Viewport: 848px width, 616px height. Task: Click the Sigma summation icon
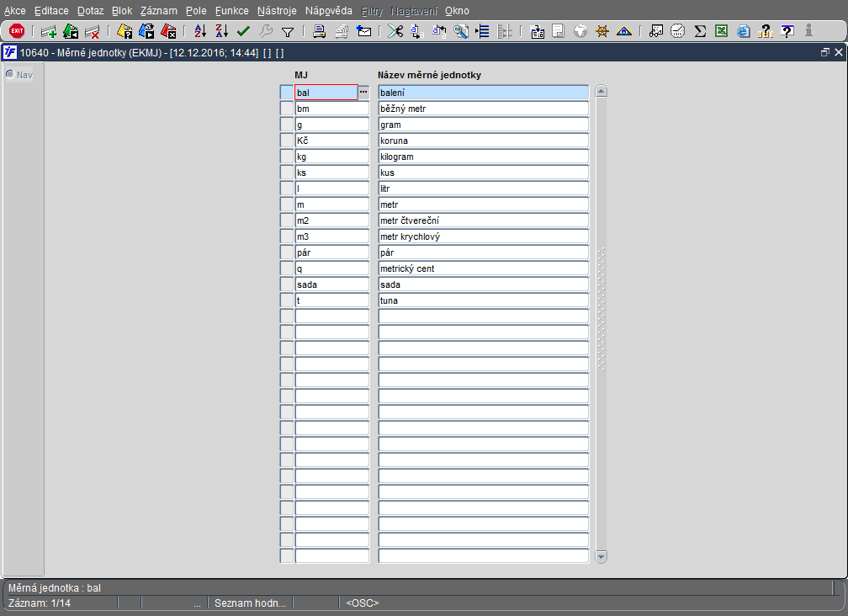[x=700, y=31]
